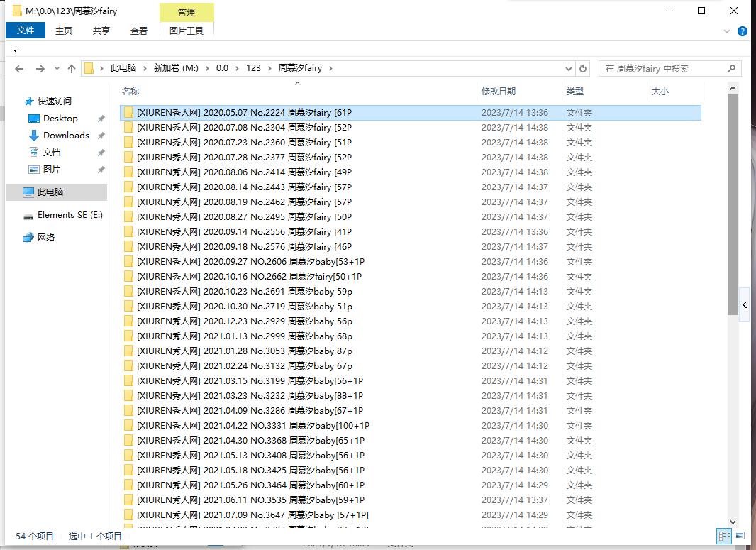The image size is (756, 550).
Task: Refresh the current folder view
Action: pos(583,69)
